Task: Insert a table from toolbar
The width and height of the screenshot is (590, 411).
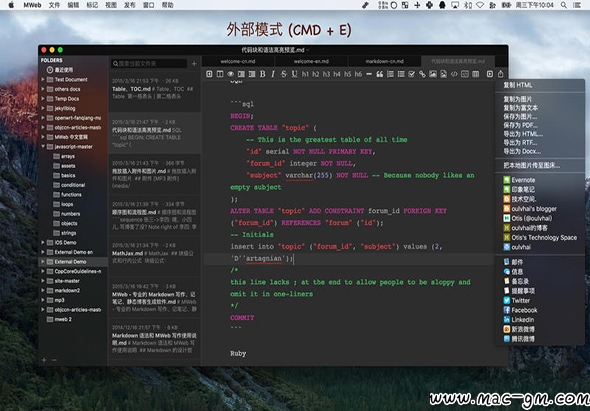Action: (x=476, y=74)
